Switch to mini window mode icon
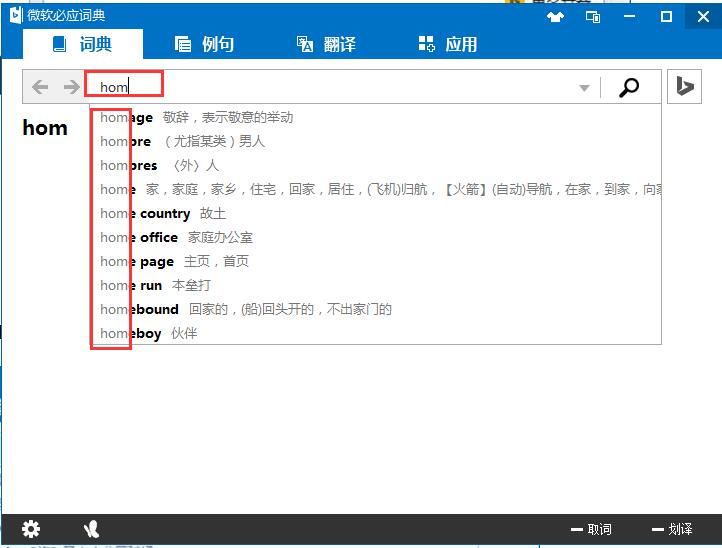The image size is (722, 548). (x=593, y=16)
